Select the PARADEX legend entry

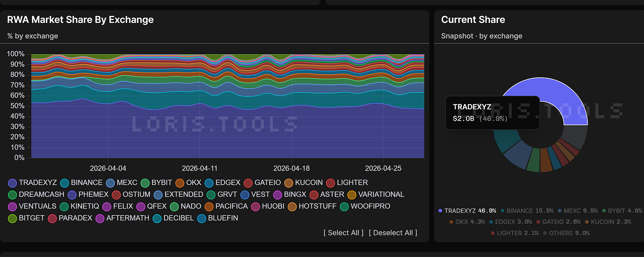[x=70, y=219]
